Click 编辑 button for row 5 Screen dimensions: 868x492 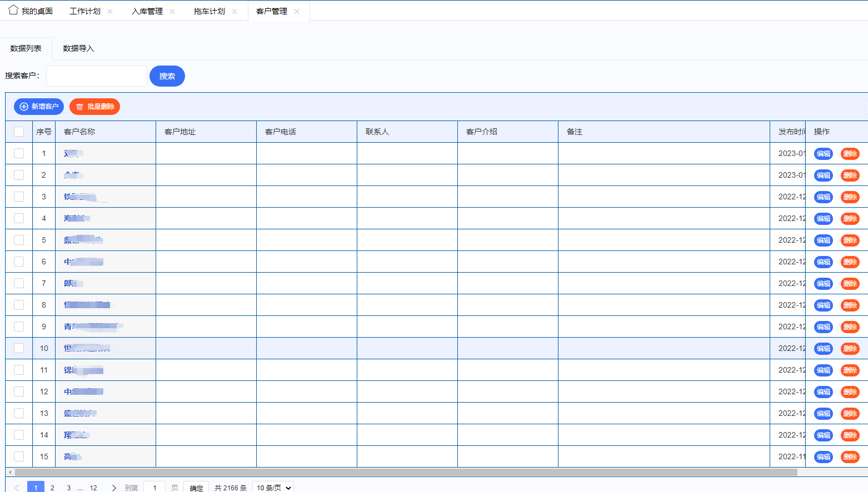point(823,240)
